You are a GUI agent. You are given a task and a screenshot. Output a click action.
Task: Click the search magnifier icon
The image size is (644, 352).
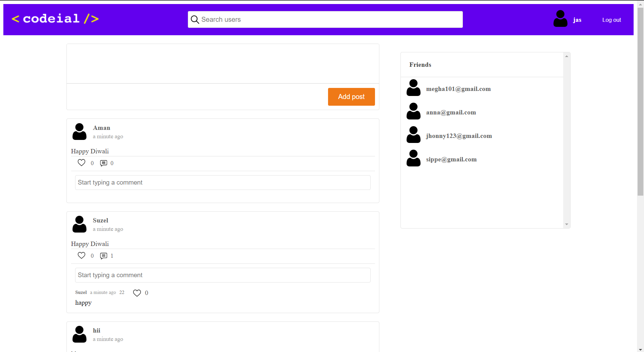[x=195, y=19]
